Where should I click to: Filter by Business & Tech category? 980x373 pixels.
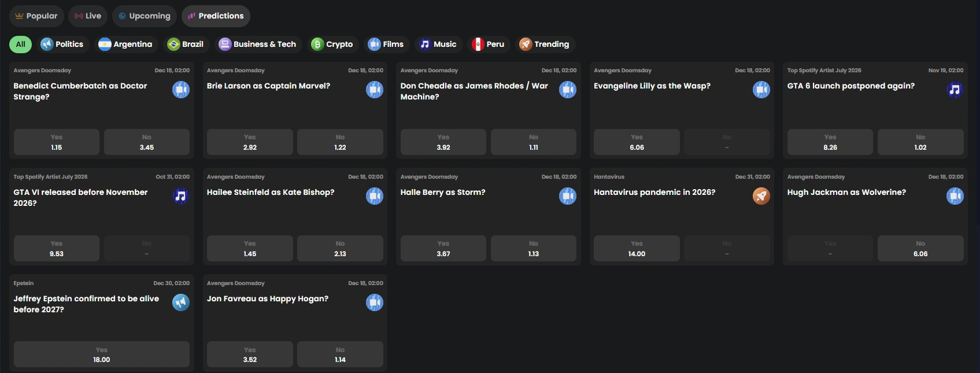(258, 44)
